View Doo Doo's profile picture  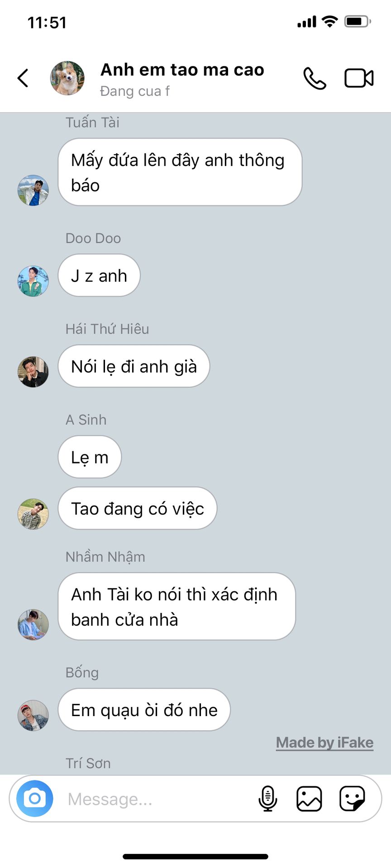(x=33, y=281)
